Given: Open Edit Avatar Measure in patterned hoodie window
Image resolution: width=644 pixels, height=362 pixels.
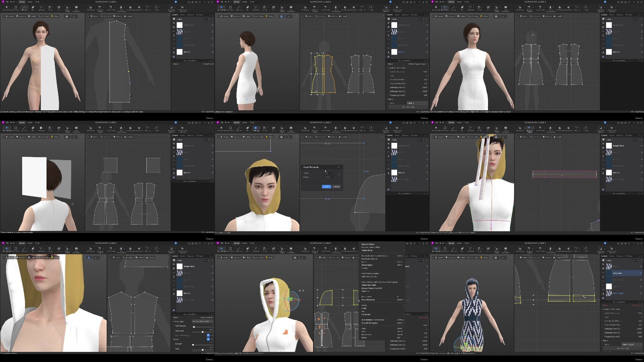Looking at the screenshot, I should 601,250.
